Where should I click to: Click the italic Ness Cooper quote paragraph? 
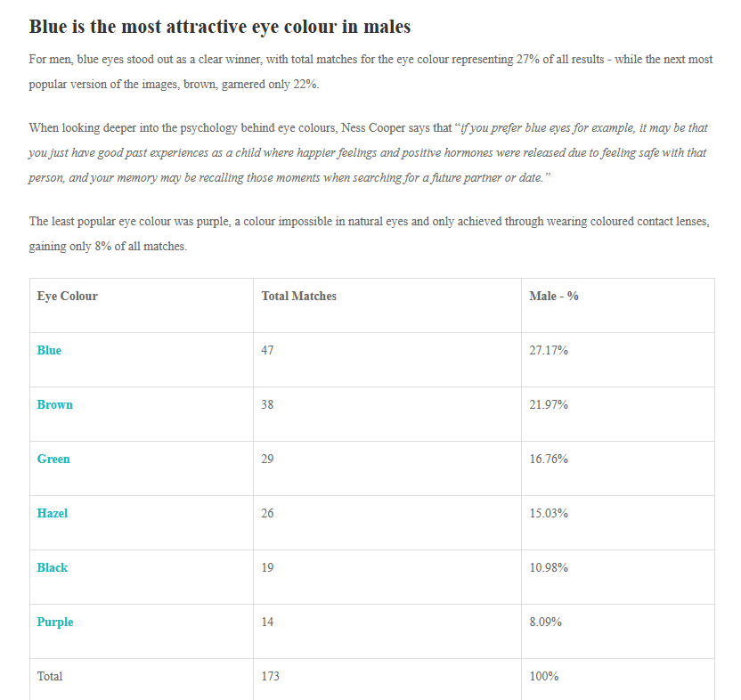(368, 152)
